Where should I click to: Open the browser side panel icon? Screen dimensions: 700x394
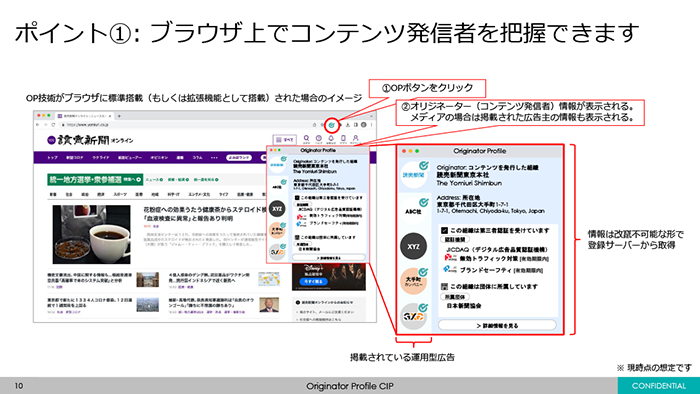pyautogui.click(x=356, y=125)
